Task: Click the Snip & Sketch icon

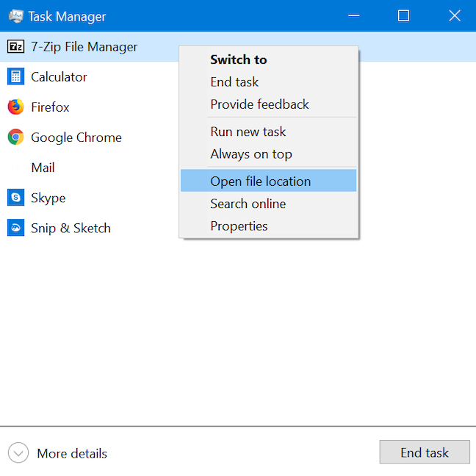Action: pyautogui.click(x=15, y=228)
